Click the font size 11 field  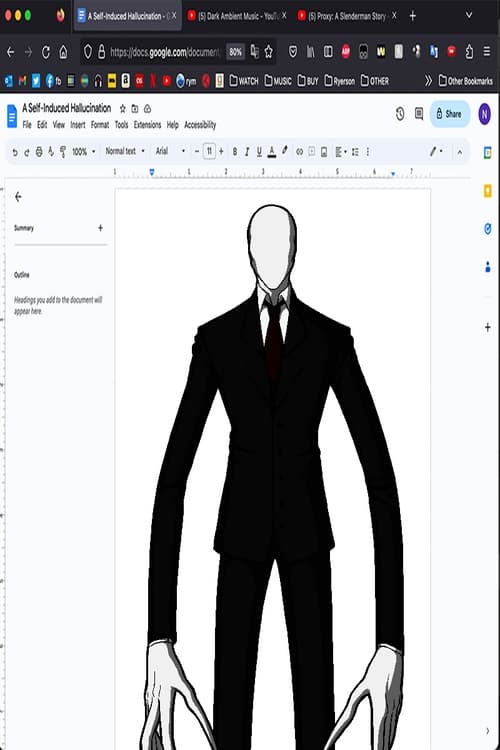point(209,151)
